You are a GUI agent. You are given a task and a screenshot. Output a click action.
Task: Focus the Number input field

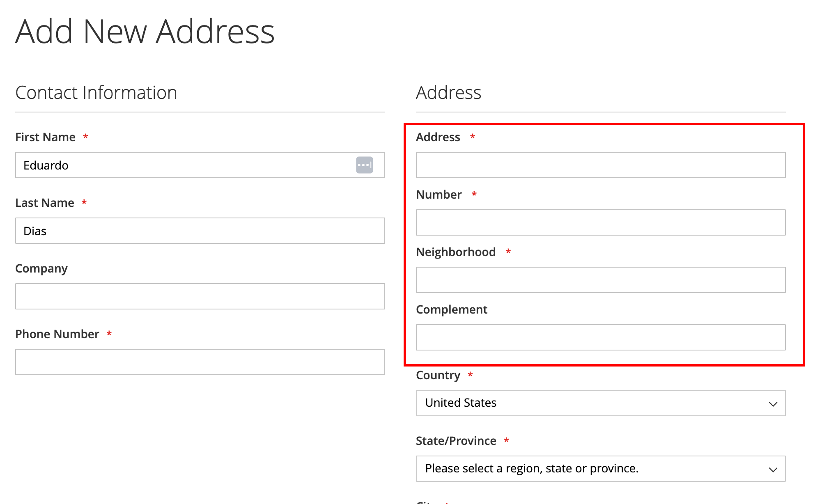[x=601, y=222]
